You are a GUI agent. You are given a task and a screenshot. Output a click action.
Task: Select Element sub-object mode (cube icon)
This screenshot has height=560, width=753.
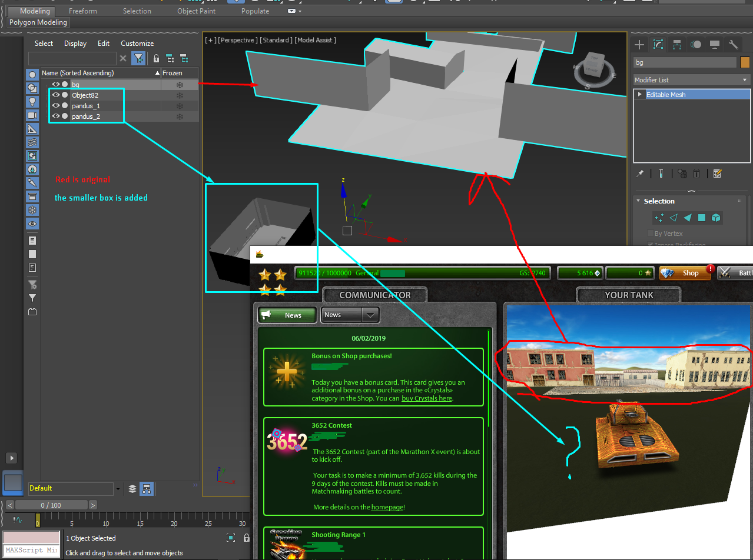click(x=716, y=218)
